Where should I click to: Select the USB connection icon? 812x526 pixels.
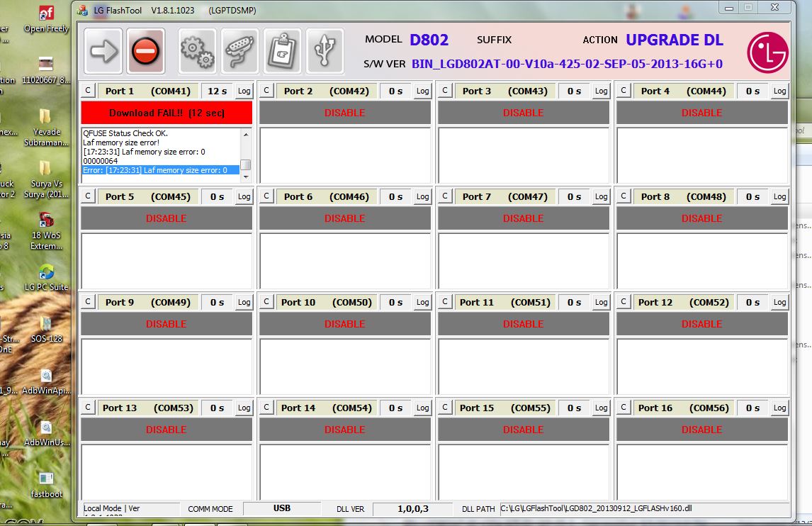tap(325, 51)
